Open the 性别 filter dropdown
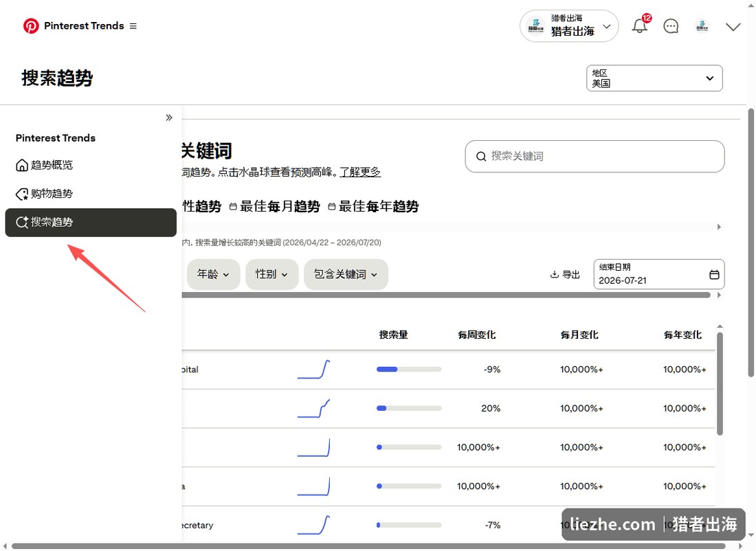Viewport: 756px width, 551px height. pyautogui.click(x=272, y=274)
